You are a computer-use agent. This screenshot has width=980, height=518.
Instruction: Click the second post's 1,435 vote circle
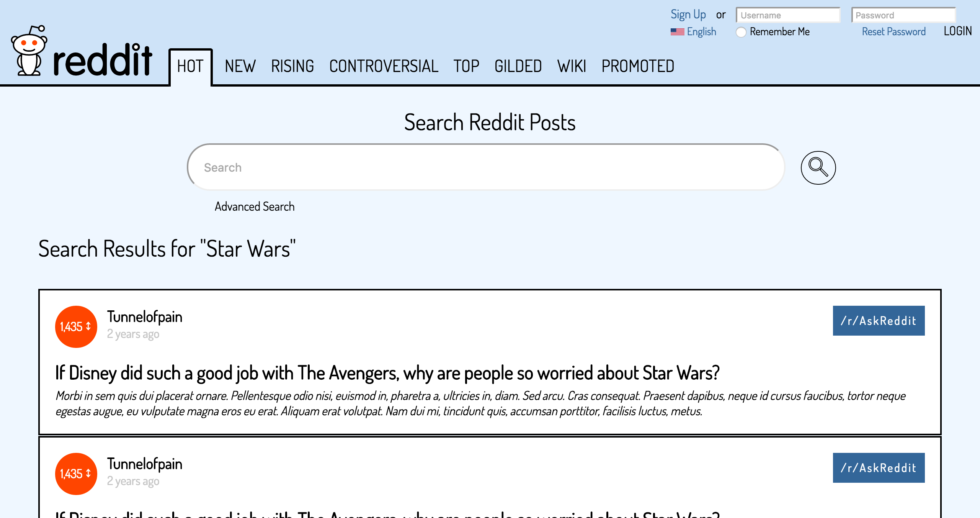click(x=76, y=474)
